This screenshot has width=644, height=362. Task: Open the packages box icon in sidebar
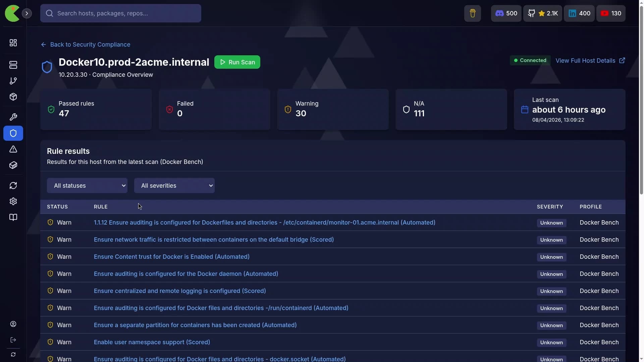point(13,97)
